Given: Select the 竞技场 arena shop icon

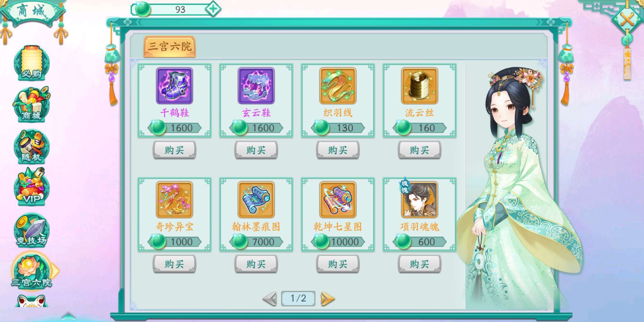Looking at the screenshot, I should click(x=32, y=230).
